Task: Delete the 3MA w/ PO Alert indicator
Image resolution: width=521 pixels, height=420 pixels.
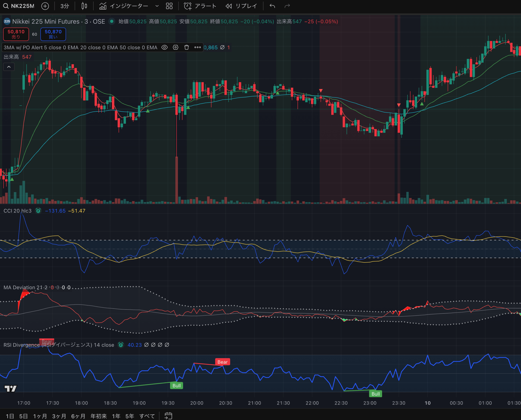Action: click(x=186, y=47)
